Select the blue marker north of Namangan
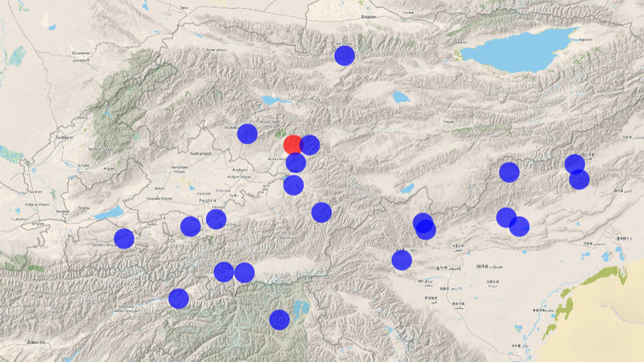 [247, 134]
